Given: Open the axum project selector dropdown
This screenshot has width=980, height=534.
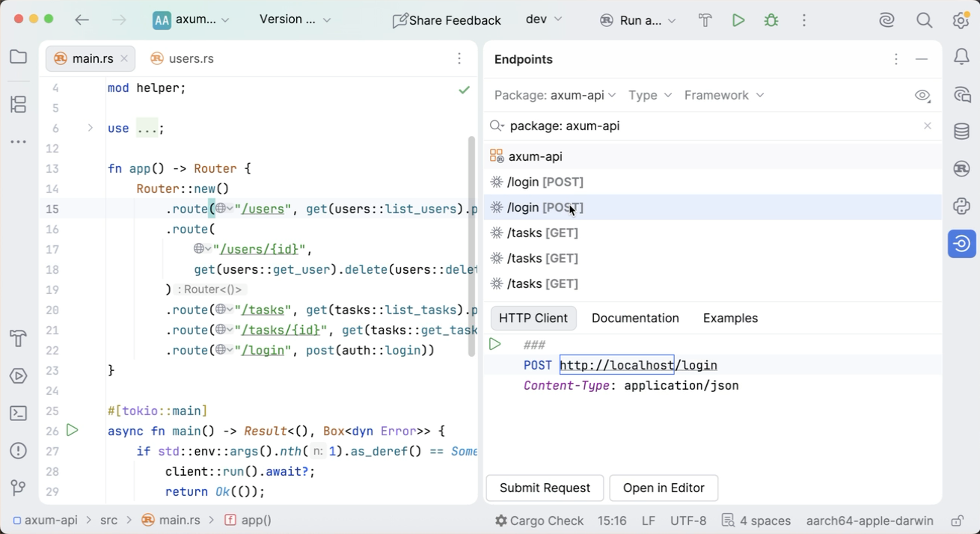Looking at the screenshot, I should pos(192,20).
